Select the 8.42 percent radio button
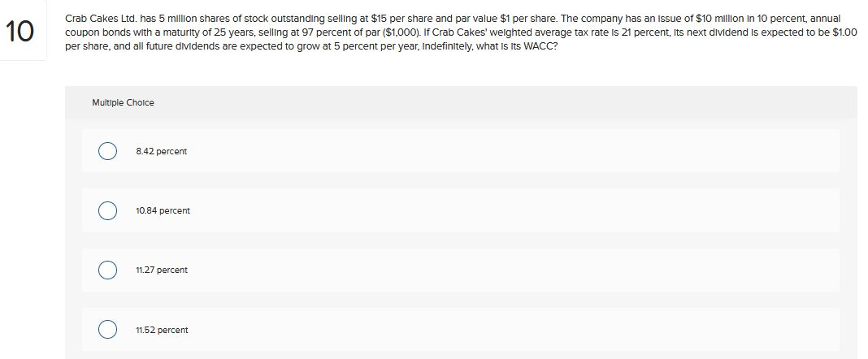 [106, 152]
